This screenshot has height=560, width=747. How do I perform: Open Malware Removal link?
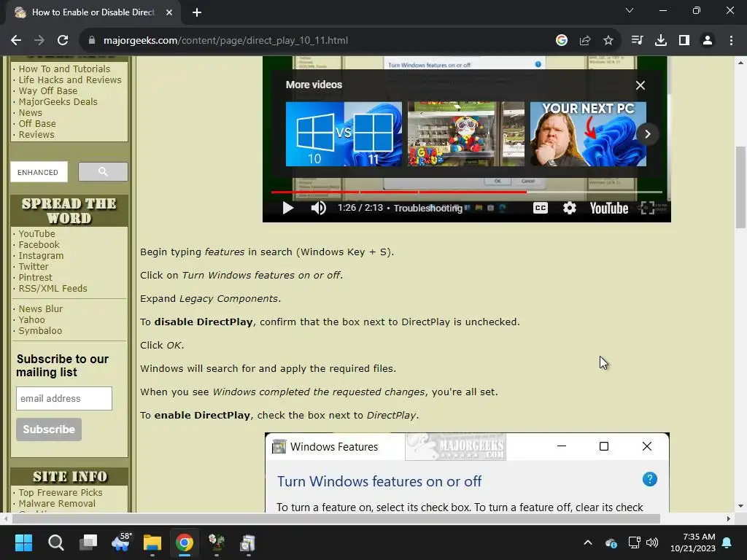click(x=57, y=504)
